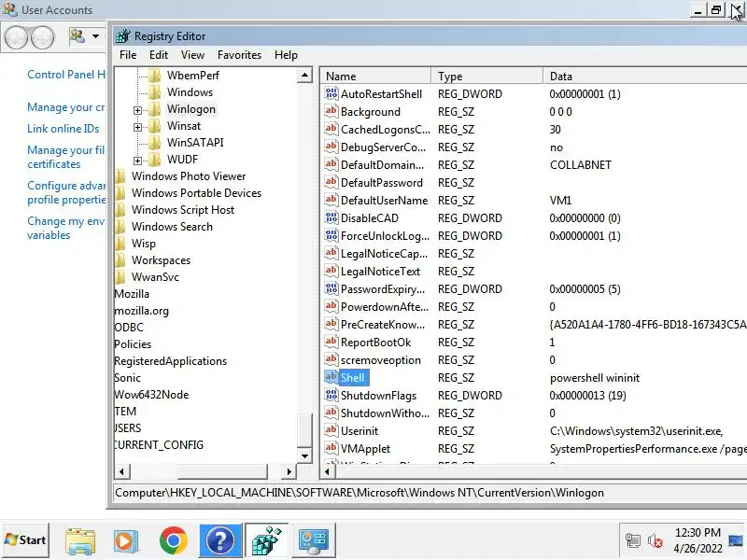This screenshot has width=747, height=560.
Task: Select the Wisp key
Action: tap(144, 244)
